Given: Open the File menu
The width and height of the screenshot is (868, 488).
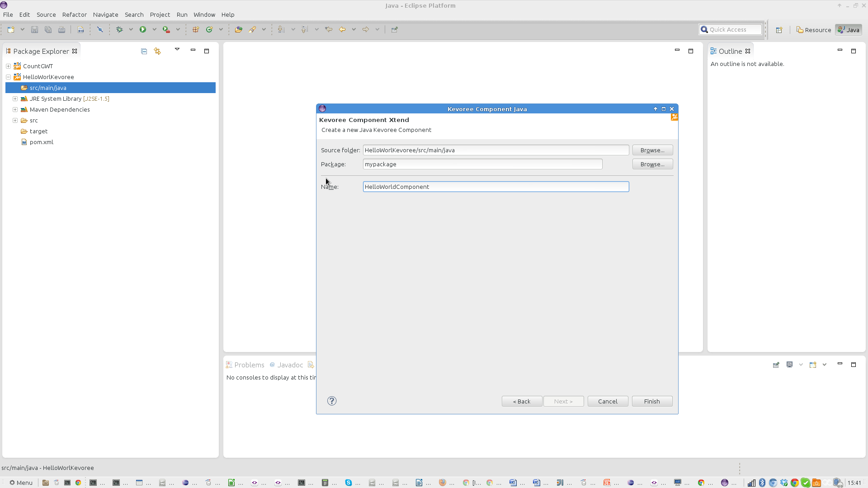Looking at the screenshot, I should pos(8,14).
